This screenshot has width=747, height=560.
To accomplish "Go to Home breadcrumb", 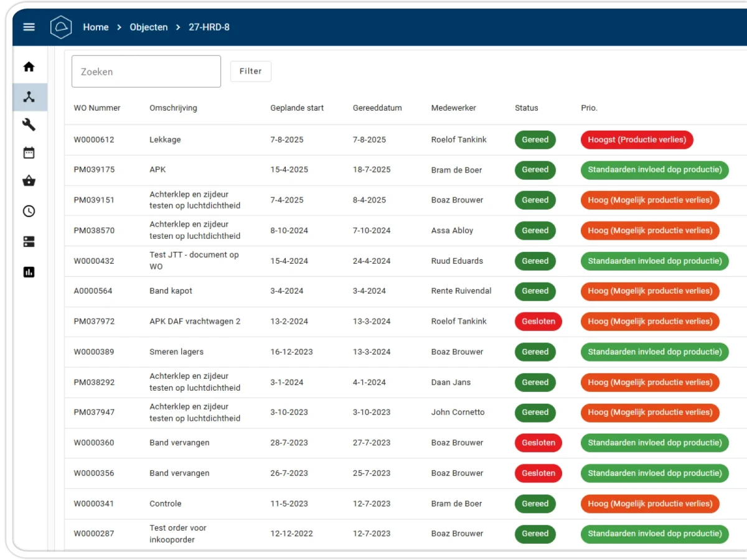I will pyautogui.click(x=96, y=27).
